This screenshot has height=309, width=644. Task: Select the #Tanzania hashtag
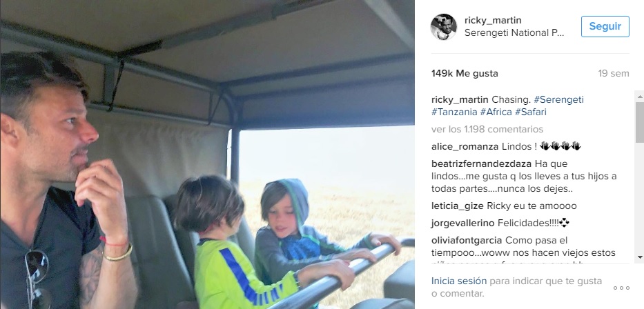point(454,112)
